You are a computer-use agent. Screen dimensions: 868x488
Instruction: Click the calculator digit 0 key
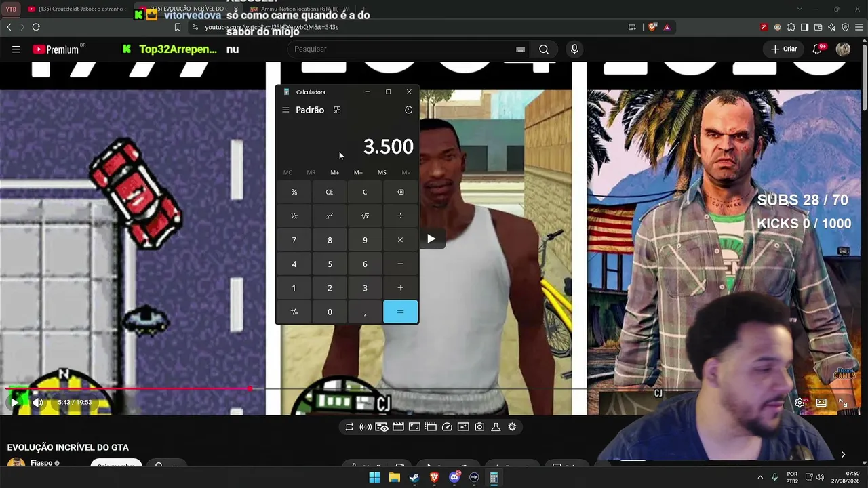[330, 312]
